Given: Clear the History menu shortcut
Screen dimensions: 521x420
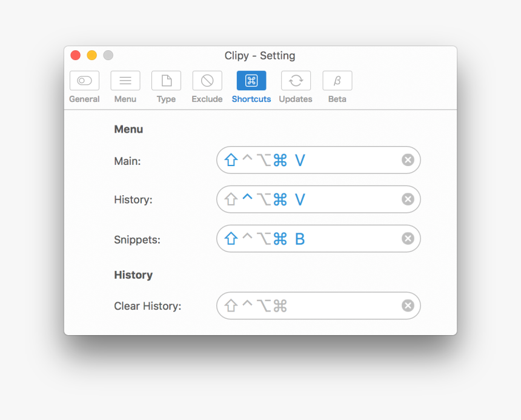Looking at the screenshot, I should click(x=408, y=199).
